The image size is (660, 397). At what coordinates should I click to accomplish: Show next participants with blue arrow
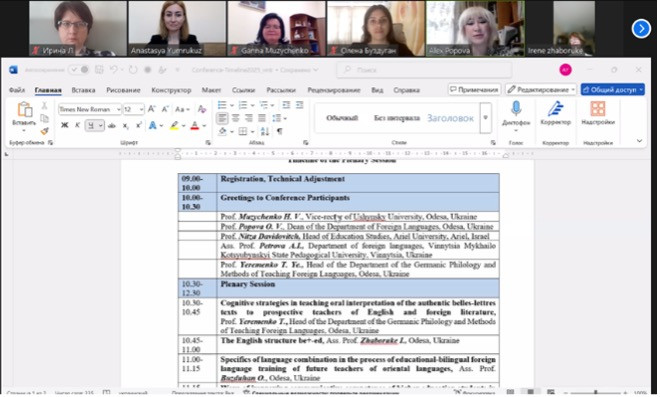pos(641,29)
